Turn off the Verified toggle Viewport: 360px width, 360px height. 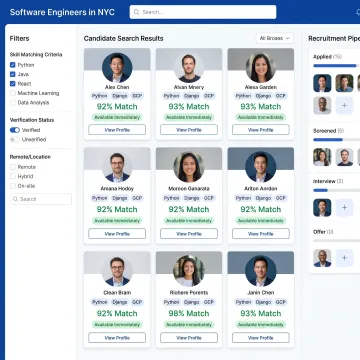(x=15, y=130)
